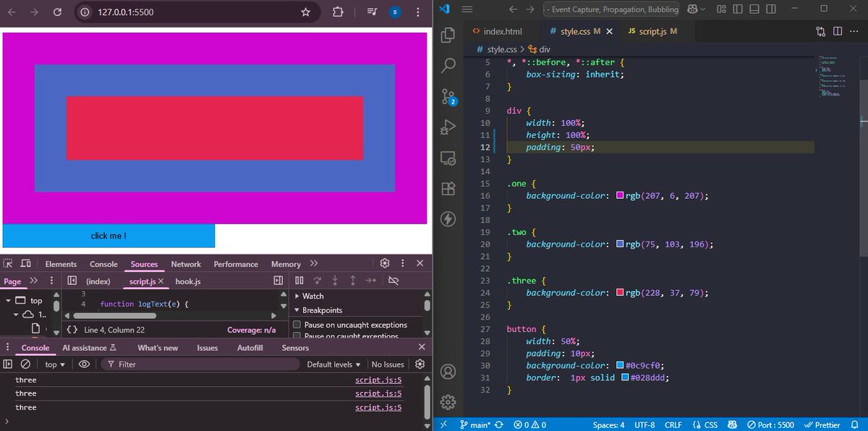Switch to DevTools Performance tab

236,264
